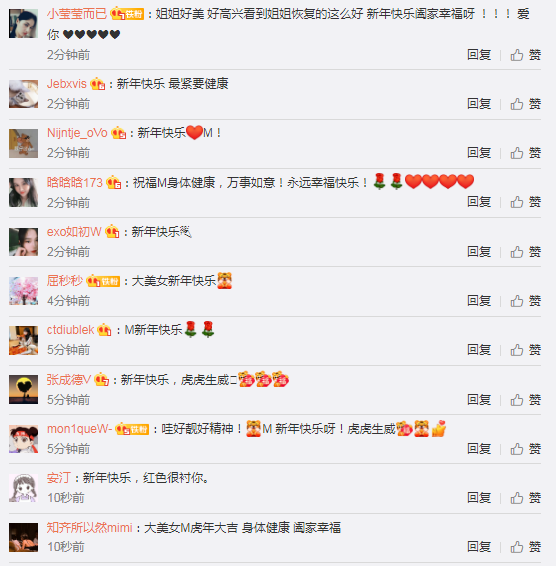Open 晗晗晗173's avatar picture
556x566 pixels.
point(23,192)
